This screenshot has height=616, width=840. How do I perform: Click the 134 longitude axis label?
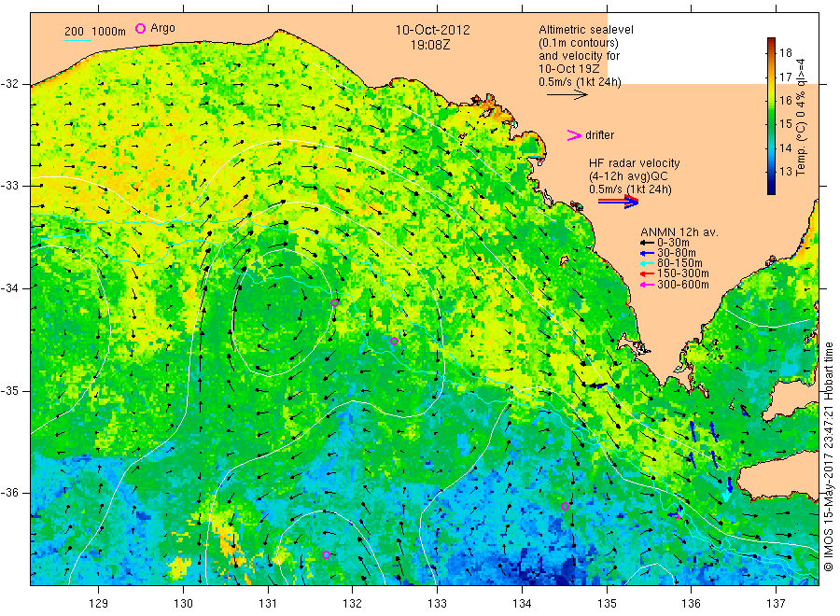tap(522, 604)
